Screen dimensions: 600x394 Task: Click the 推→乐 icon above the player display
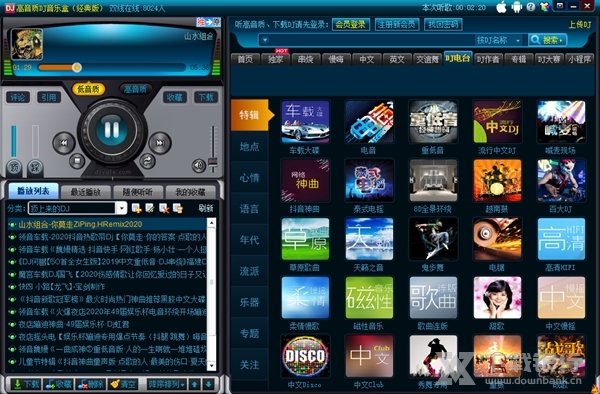pyautogui.click(x=209, y=22)
